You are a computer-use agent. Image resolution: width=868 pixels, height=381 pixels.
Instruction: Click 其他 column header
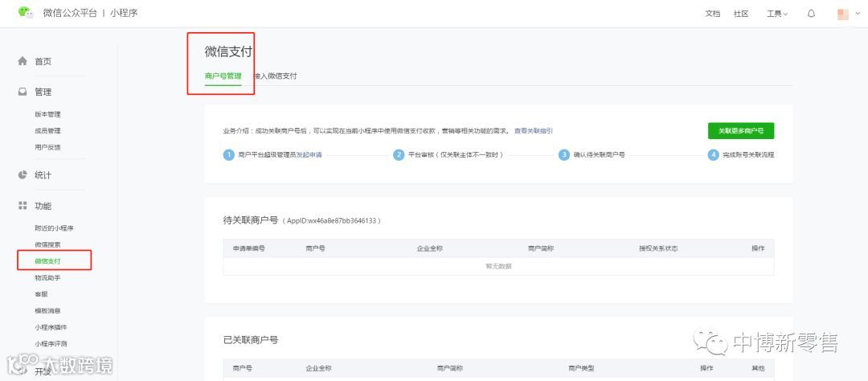click(x=758, y=368)
